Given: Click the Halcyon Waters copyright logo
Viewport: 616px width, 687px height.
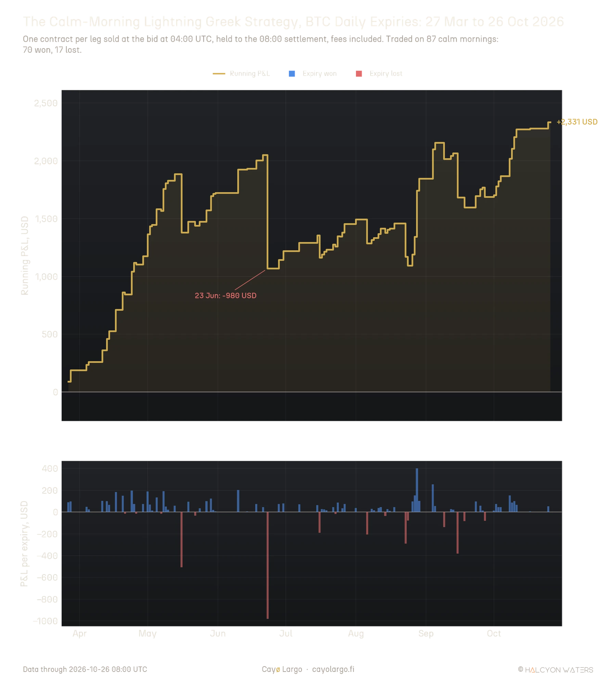Looking at the screenshot, I should (x=555, y=670).
